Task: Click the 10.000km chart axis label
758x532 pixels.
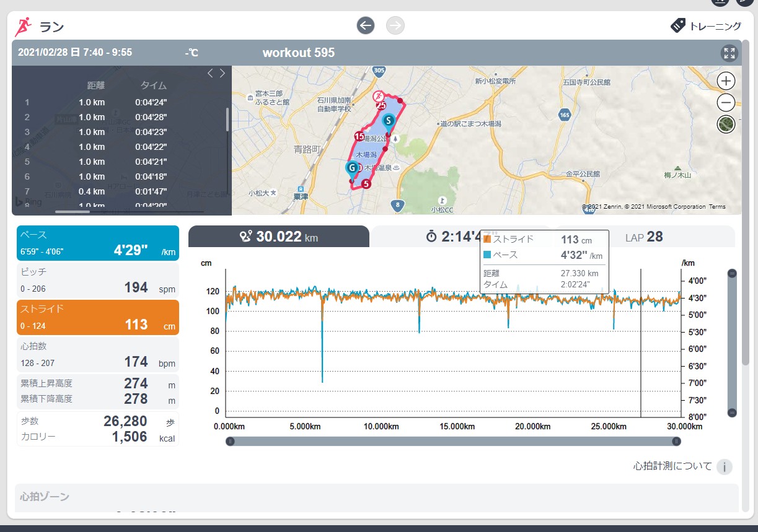Action: tap(381, 427)
